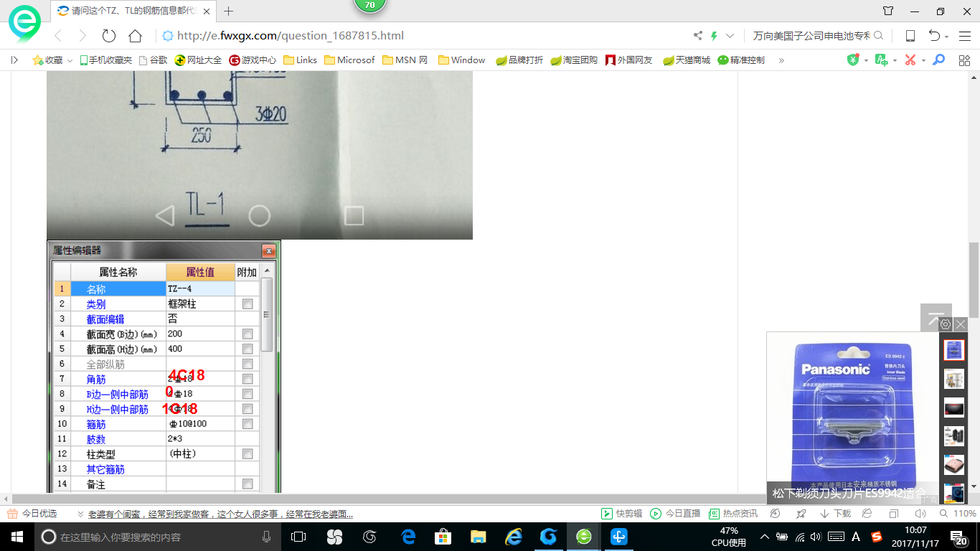Open dropdown next to the undo arrow
The image size is (980, 551).
coord(946,37)
